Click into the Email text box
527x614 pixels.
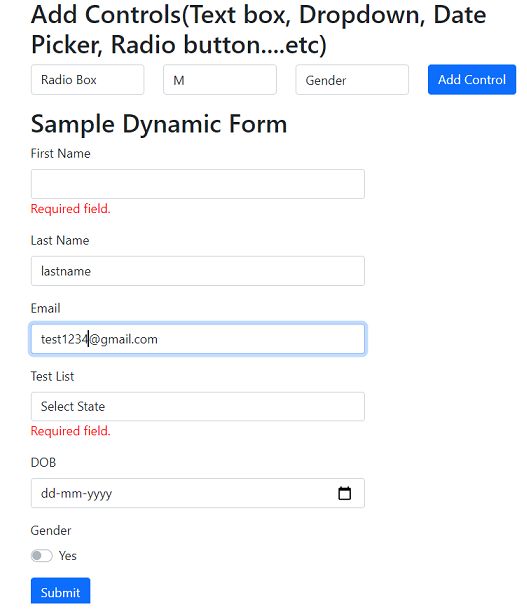click(198, 339)
